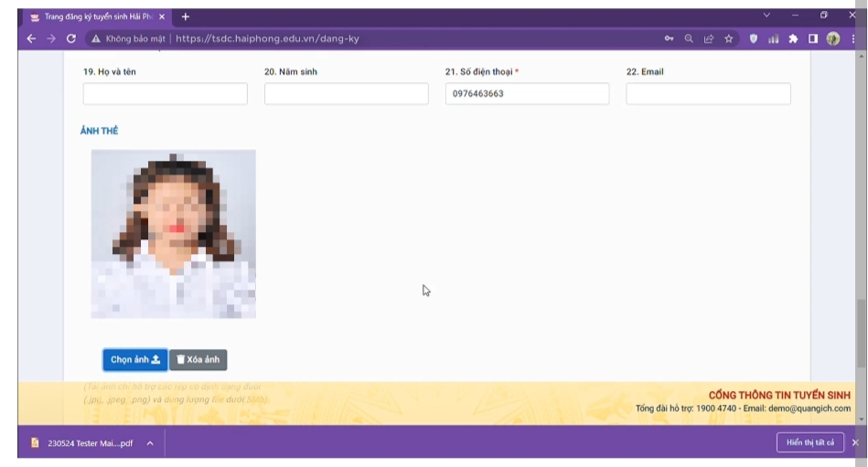The width and height of the screenshot is (868, 467).
Task: Toggle the browser side panel icon
Action: [812, 39]
